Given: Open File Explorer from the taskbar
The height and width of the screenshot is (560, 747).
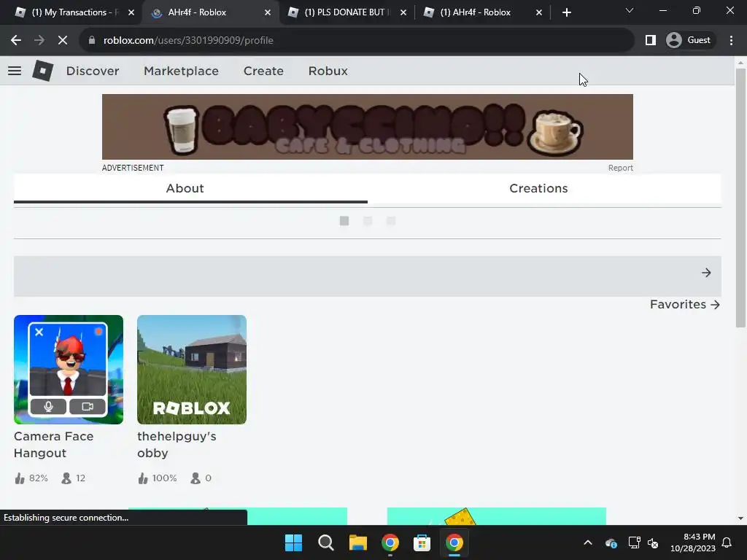Looking at the screenshot, I should tap(357, 542).
